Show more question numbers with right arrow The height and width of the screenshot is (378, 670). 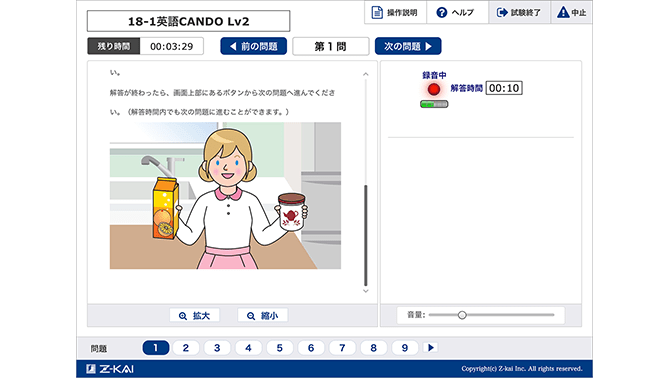click(431, 348)
